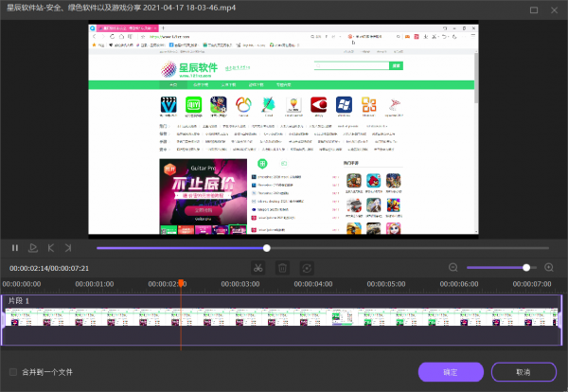This screenshot has height=392, width=568.
Task: Click the 00:00:07:00 ruler mark
Action: [532, 284]
